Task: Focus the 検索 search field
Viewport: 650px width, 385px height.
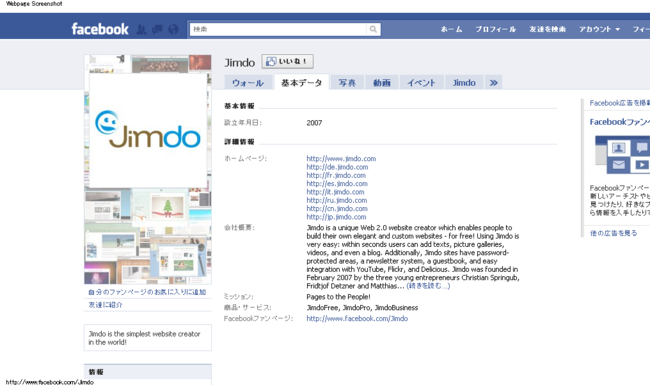Action: point(278,29)
